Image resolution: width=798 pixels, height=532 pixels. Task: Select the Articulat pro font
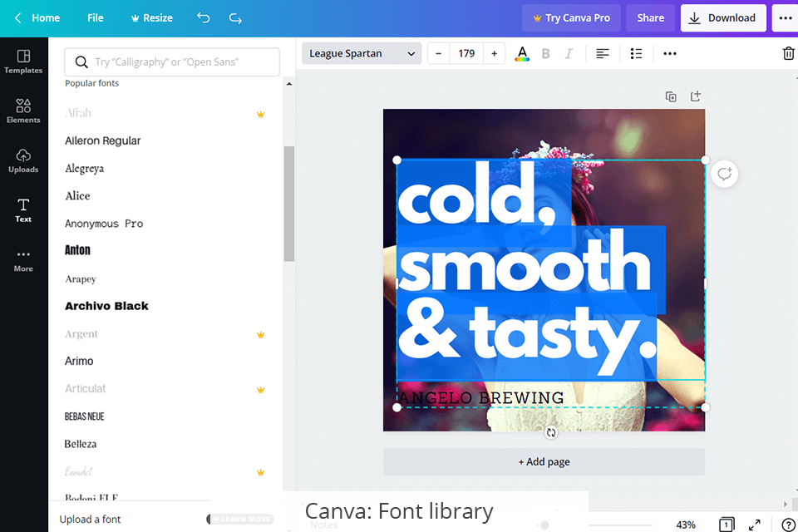tap(85, 389)
